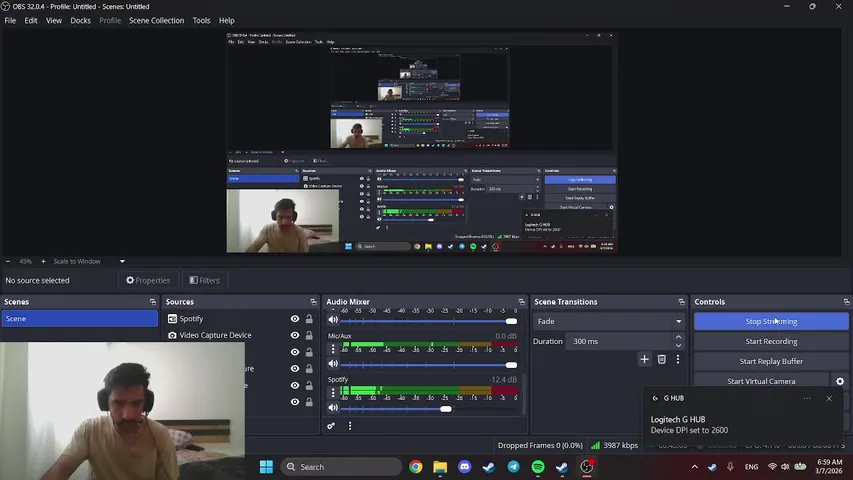Screen dimensions: 853x480
Task: Click the Spotify source type icon
Action: [172, 319]
